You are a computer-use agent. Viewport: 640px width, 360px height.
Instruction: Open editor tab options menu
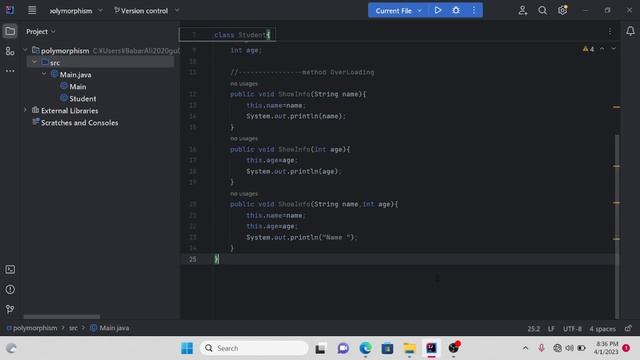pos(610,31)
